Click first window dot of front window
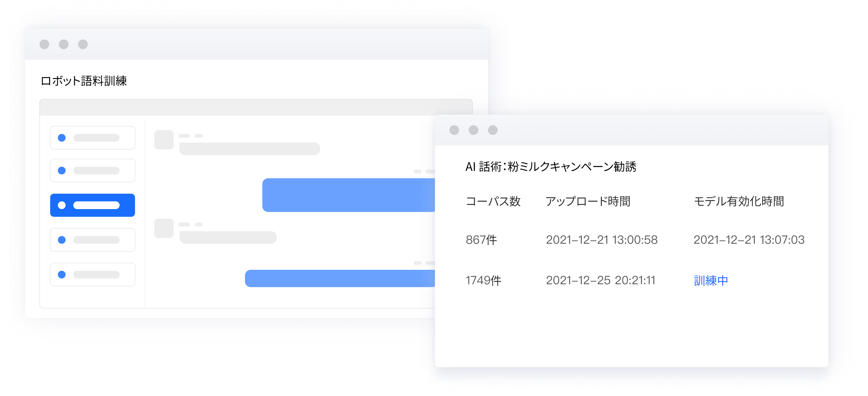This screenshot has width=868, height=396. pos(454,130)
